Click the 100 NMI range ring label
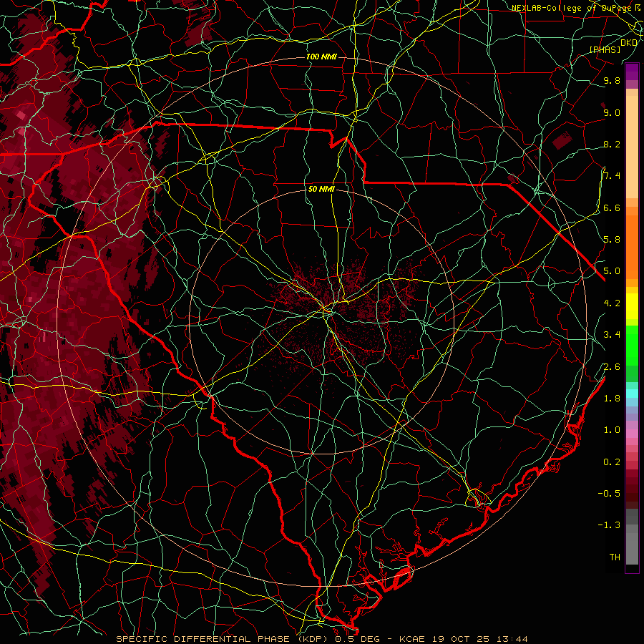Image resolution: width=644 pixels, height=644 pixels. tap(321, 57)
